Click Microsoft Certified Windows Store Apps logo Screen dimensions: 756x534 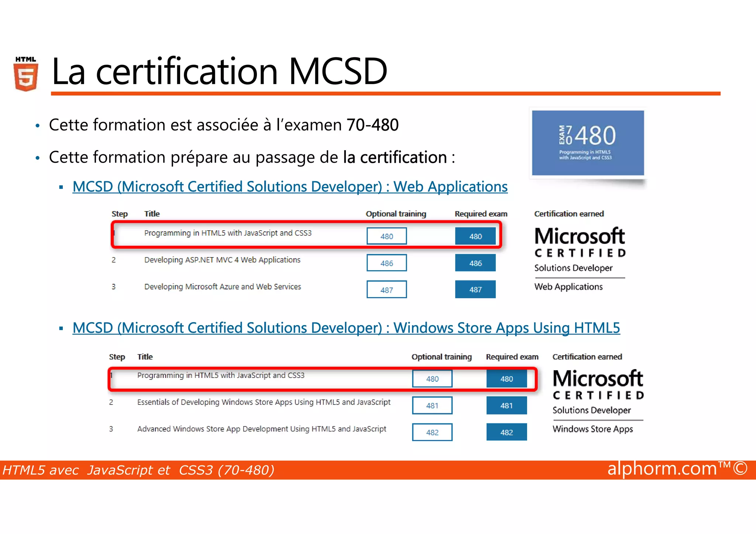tap(598, 402)
